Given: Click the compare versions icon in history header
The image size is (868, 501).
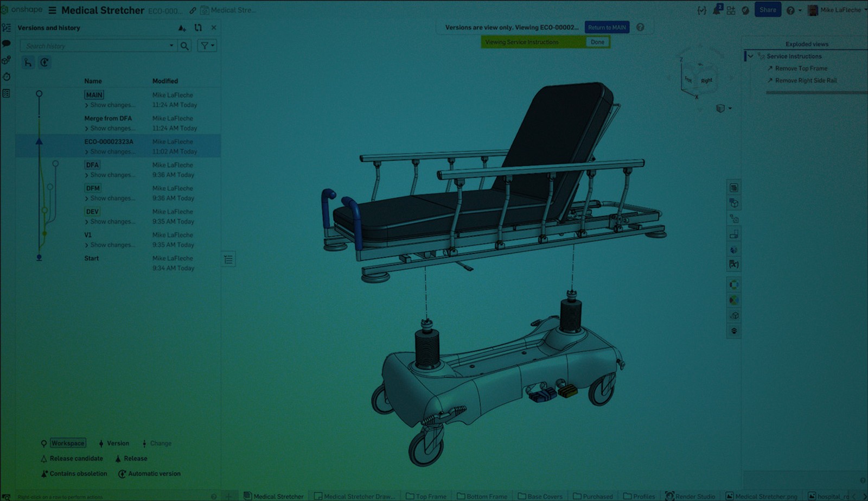Looking at the screenshot, I should click(198, 28).
